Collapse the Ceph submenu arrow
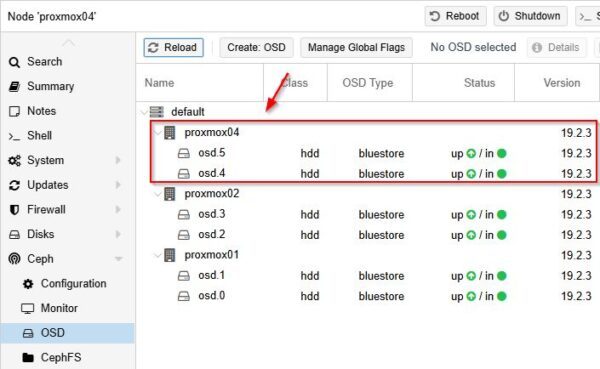The width and height of the screenshot is (600, 369). (119, 259)
